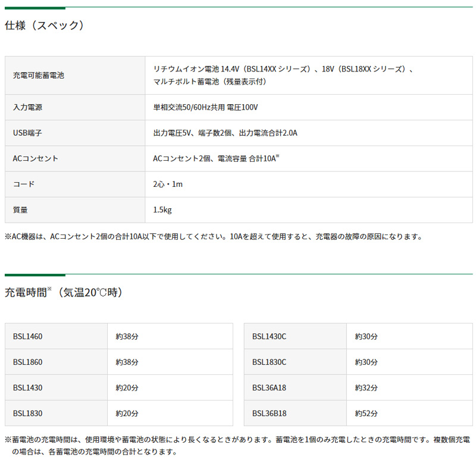Click the 単相交流50/60Hz共用 電圧100V value
The width and height of the screenshot is (476, 469).
205,107
